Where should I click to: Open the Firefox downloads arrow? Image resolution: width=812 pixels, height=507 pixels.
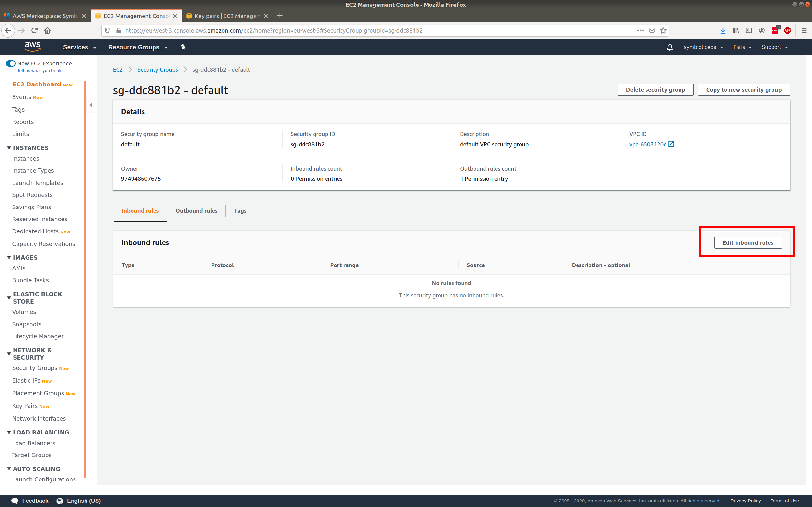point(723,30)
